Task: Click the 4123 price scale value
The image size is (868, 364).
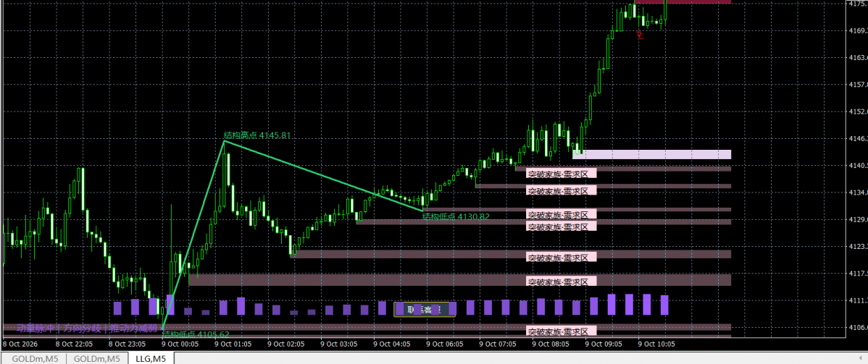Action: click(x=857, y=247)
